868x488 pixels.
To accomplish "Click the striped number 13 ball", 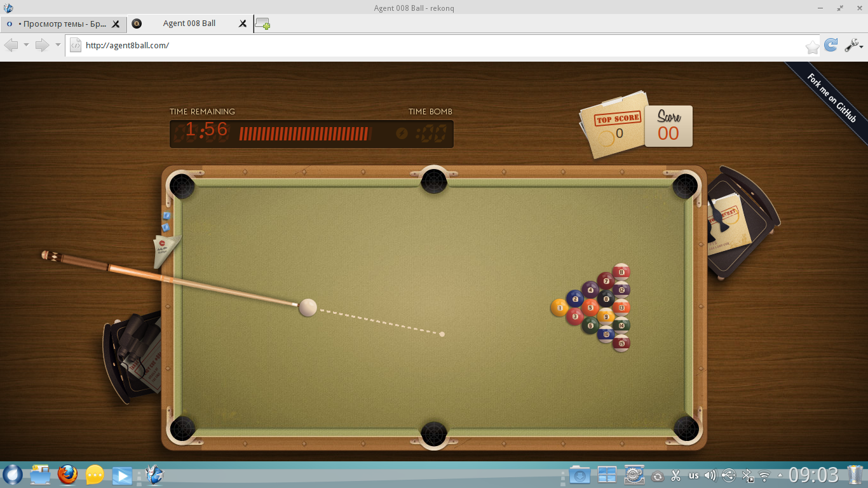I will [621, 308].
